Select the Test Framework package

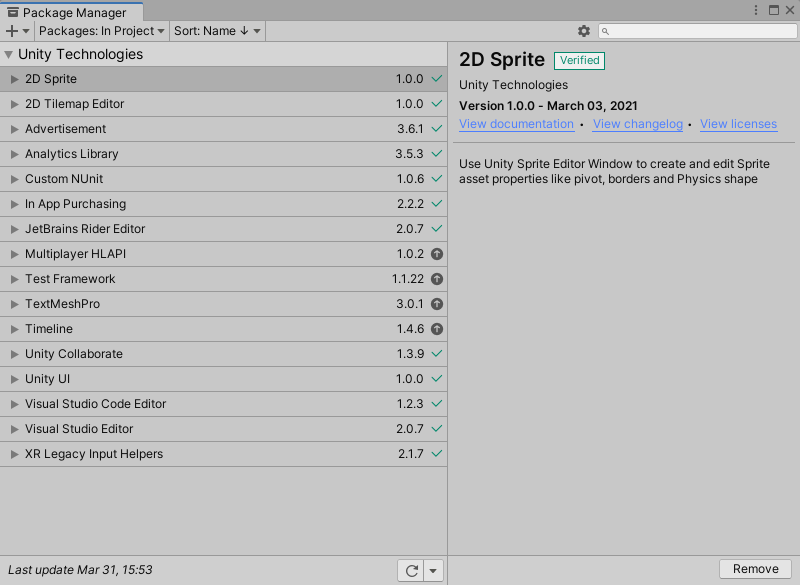223,279
